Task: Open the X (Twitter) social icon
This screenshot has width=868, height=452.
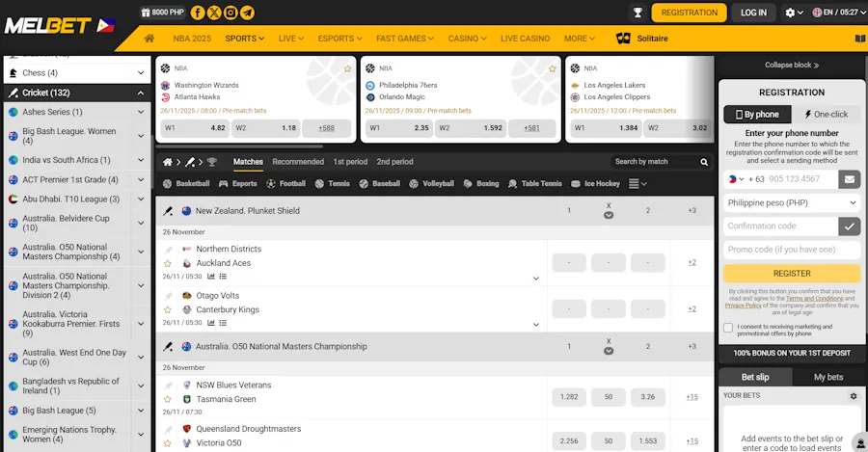Action: coord(214,13)
